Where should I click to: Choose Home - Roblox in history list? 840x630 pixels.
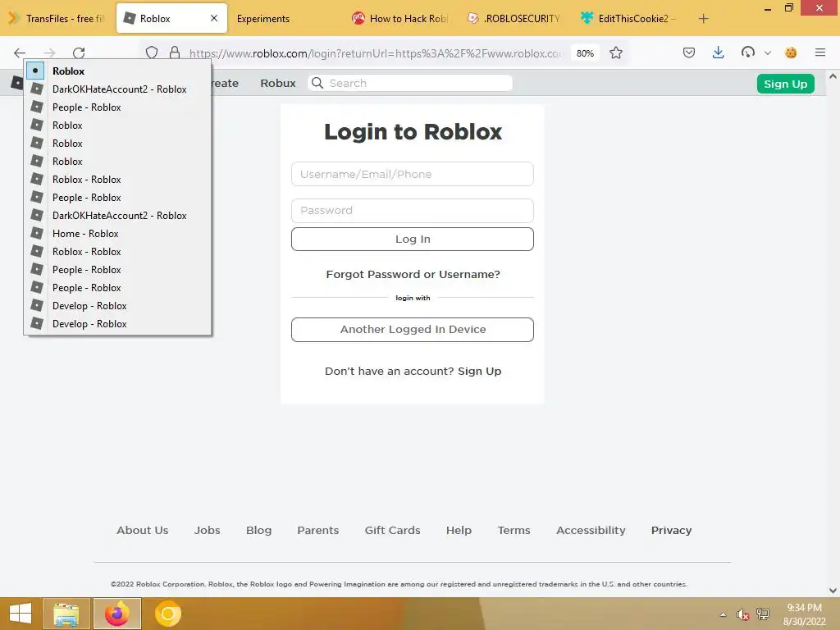pyautogui.click(x=118, y=234)
